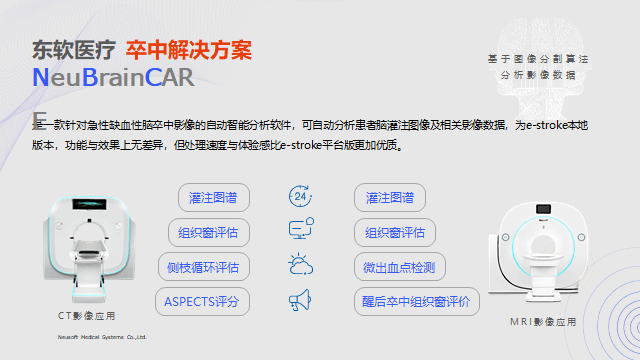Click the NeuBrainCAR product title

pyautogui.click(x=113, y=77)
